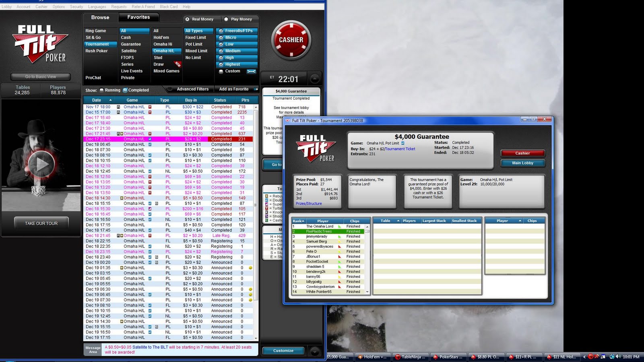Sort tournament list by Status column

click(220, 100)
